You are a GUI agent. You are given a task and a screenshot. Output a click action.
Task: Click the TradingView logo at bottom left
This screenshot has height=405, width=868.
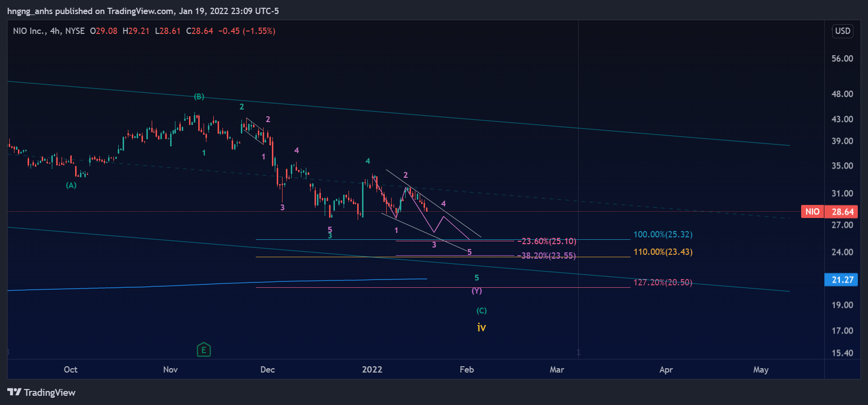click(x=42, y=392)
